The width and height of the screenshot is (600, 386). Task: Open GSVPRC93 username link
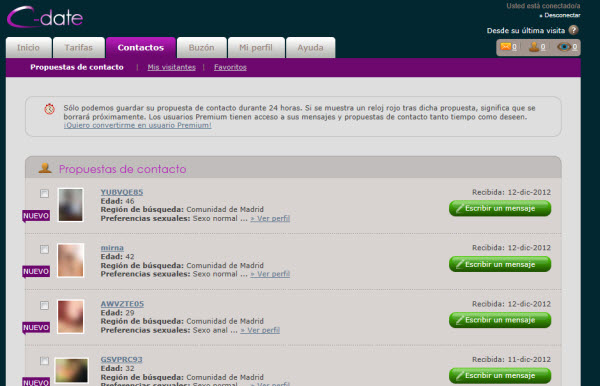pyautogui.click(x=121, y=360)
